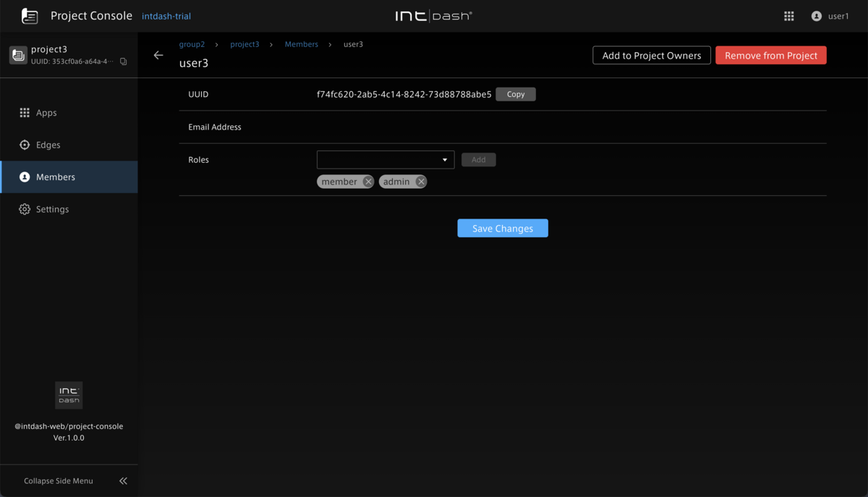Click the Edges target icon in sidebar
Screen dimensions: 868x497
(25, 145)
